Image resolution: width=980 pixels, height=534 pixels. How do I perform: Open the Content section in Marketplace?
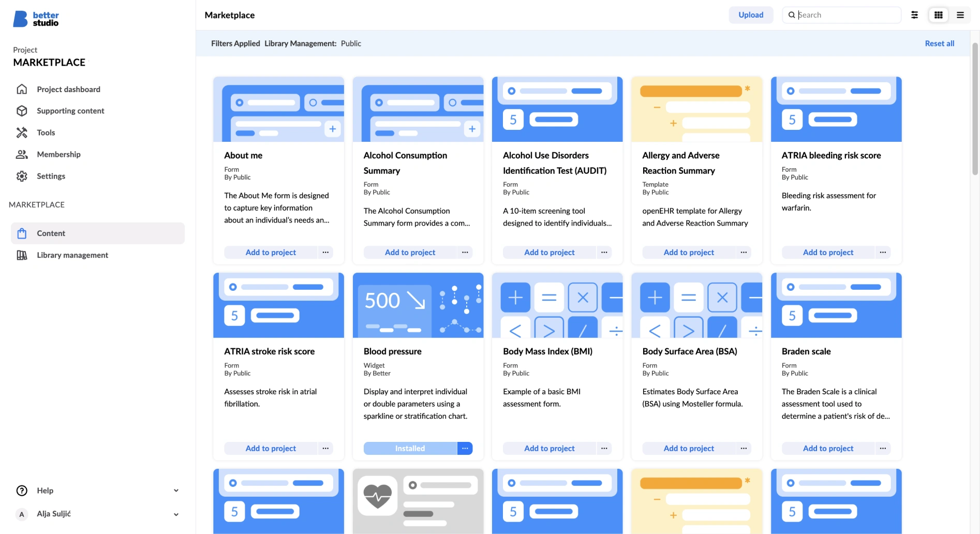(x=51, y=233)
